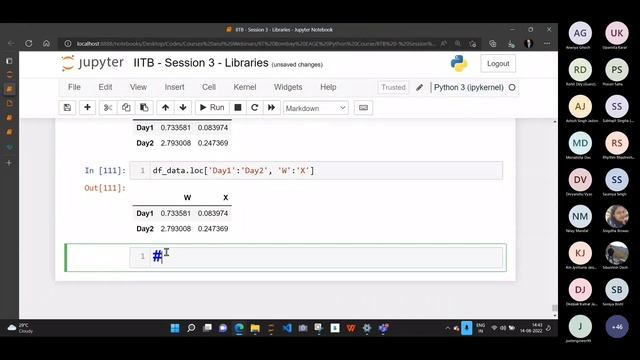The image size is (640, 360).
Task: Click the pencil edit mode icon
Action: pyautogui.click(x=419, y=87)
